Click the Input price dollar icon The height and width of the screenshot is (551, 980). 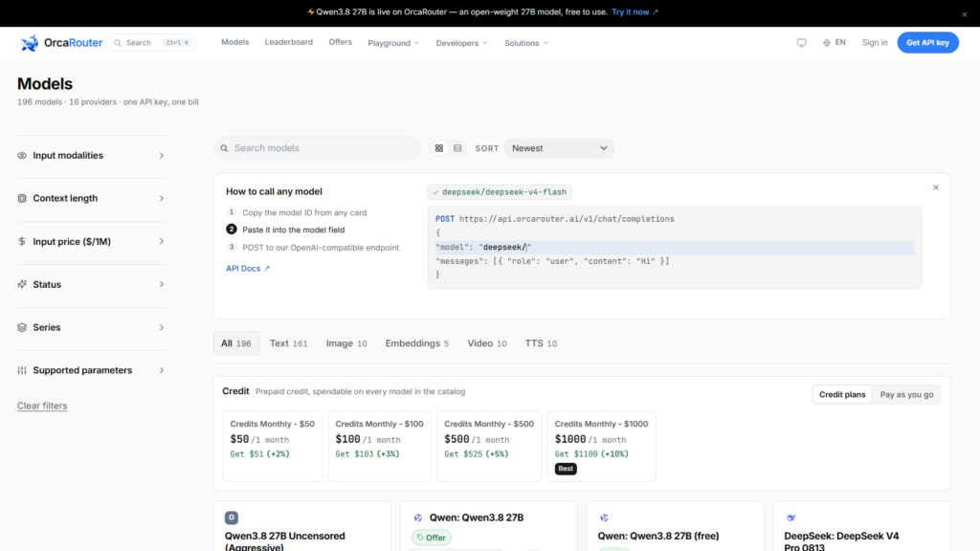(x=22, y=241)
